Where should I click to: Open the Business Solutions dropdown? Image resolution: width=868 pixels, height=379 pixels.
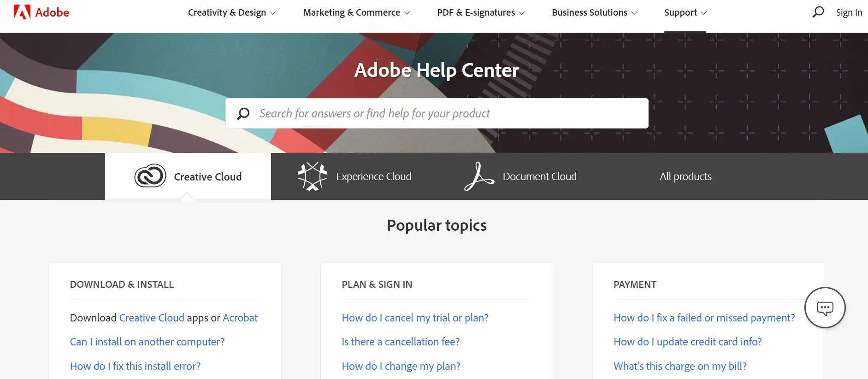tap(594, 12)
